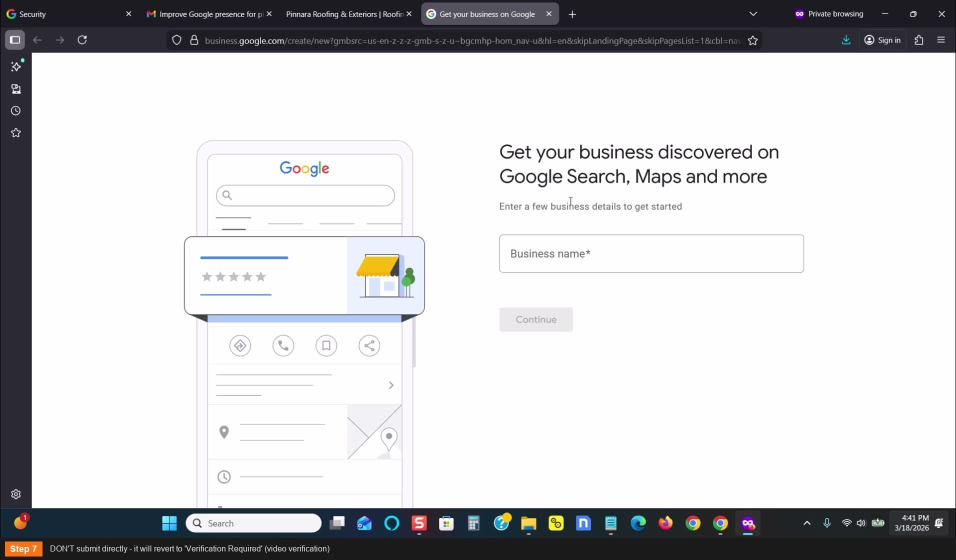Open Microsoft Edge from taskbar
956x560 pixels.
[638, 523]
